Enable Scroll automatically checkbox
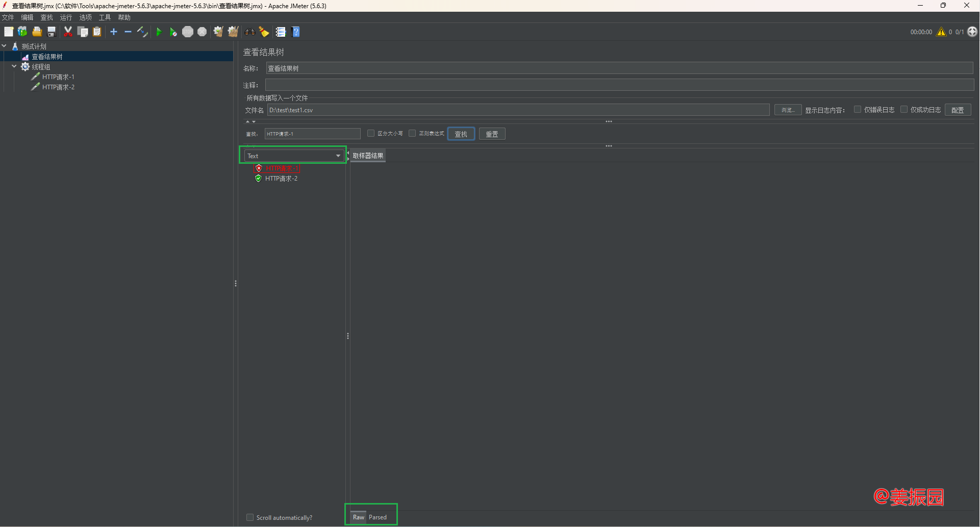980x527 pixels. (x=250, y=517)
